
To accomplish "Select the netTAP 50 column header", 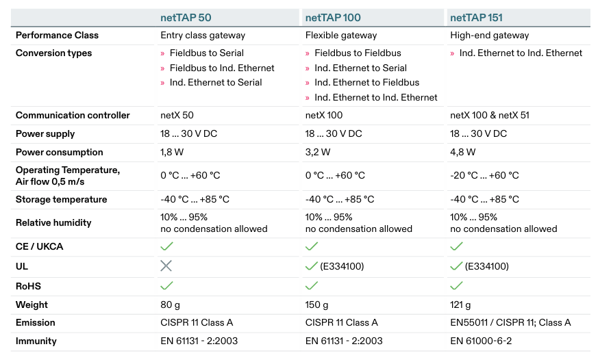I will point(189,17).
